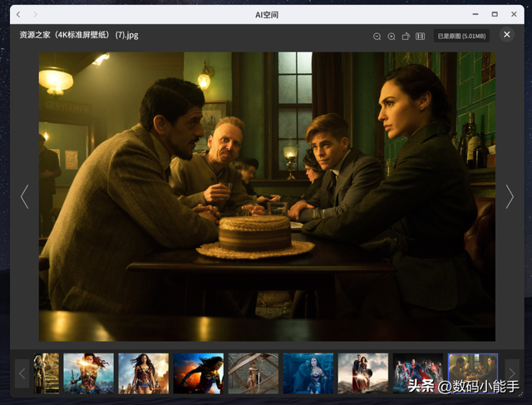Open thumbnail with wooden wheel structure
Viewport: 532px width, 405px height.
click(x=254, y=373)
